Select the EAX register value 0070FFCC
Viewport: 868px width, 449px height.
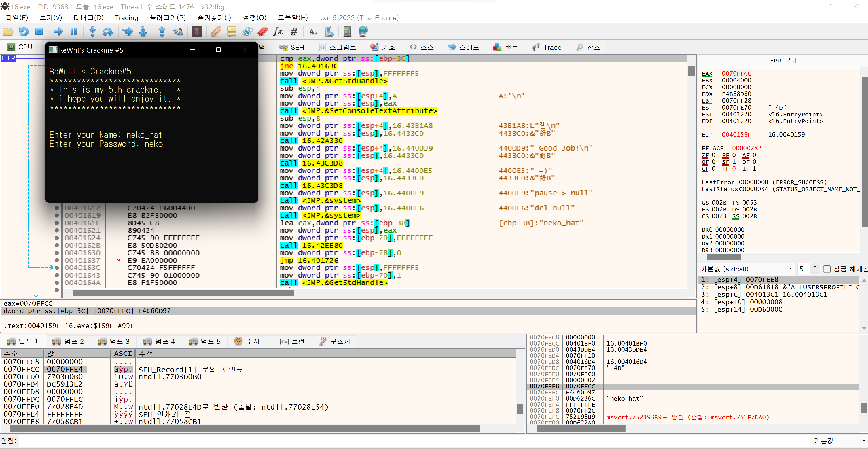click(x=736, y=74)
